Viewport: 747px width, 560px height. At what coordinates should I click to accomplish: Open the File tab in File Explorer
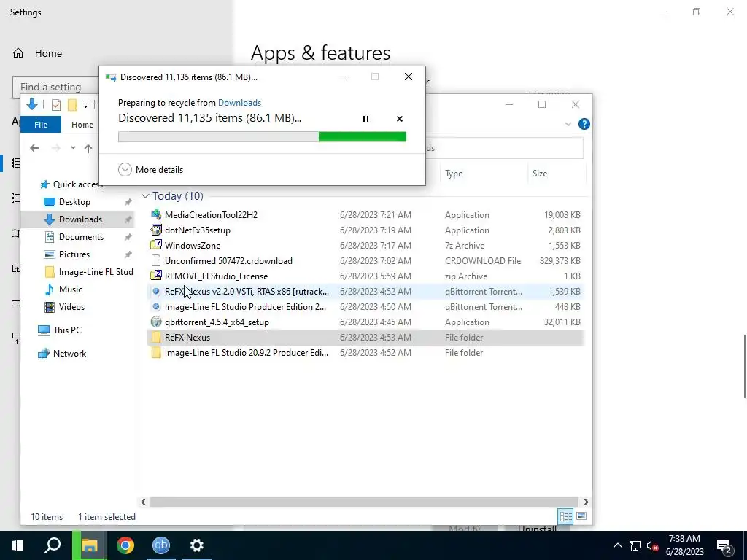[41, 125]
